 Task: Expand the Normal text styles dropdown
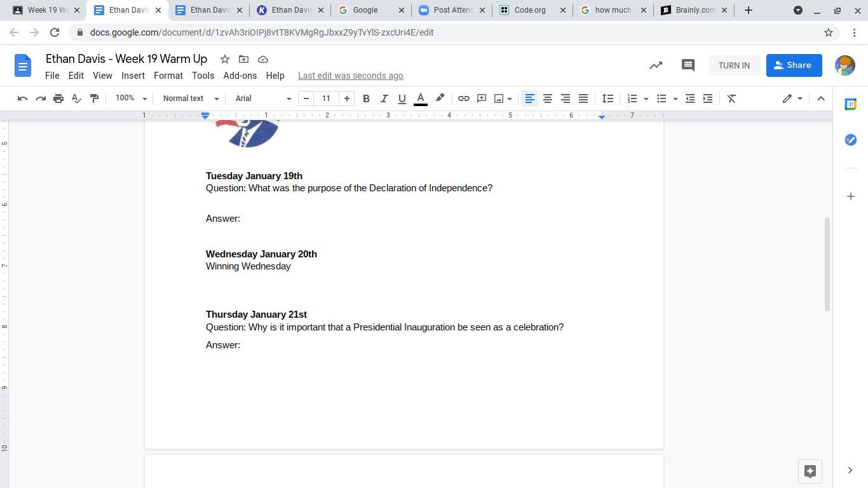(x=191, y=98)
